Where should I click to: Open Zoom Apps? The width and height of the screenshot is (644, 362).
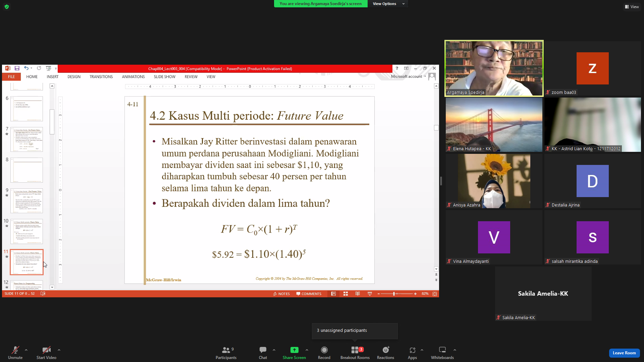[x=412, y=353]
